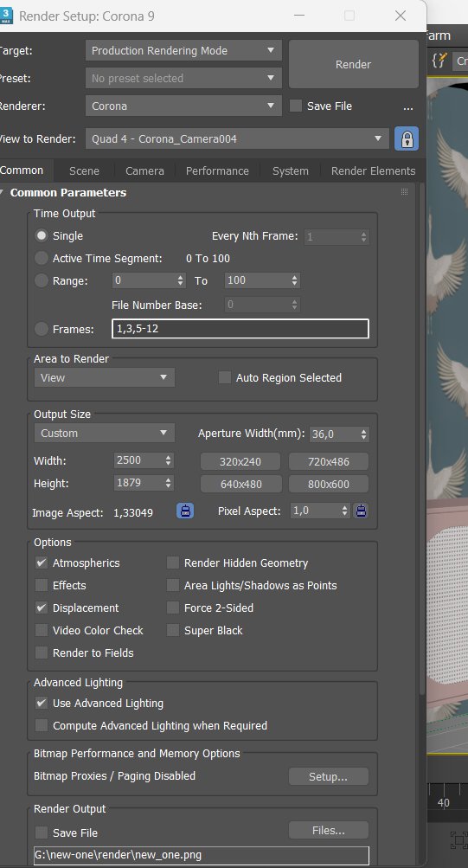This screenshot has width=468, height=868.
Task: Choose the 640x480 preset size button
Action: click(x=240, y=484)
